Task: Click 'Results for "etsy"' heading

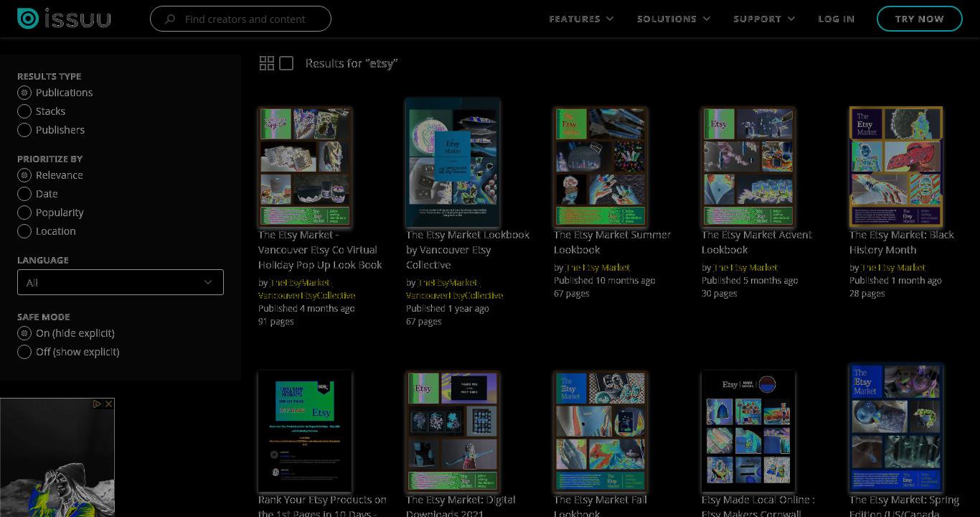Action: [x=352, y=63]
